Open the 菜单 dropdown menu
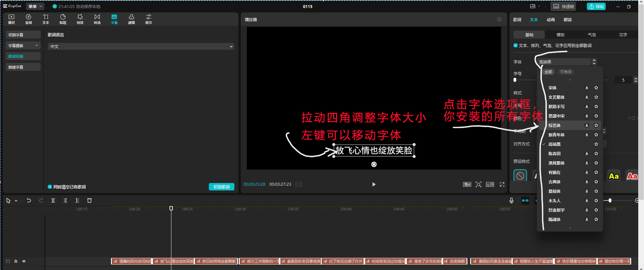This screenshot has height=270, width=644. (x=35, y=6)
